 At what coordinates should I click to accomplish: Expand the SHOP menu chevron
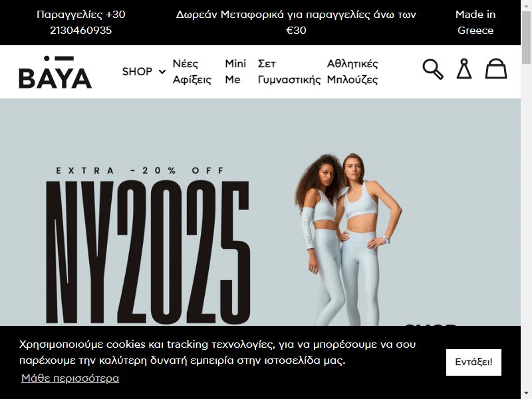tap(162, 72)
